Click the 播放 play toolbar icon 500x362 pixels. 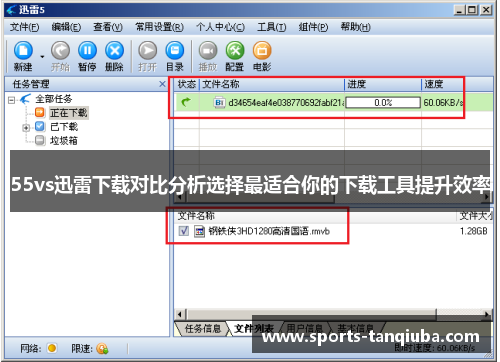pyautogui.click(x=208, y=51)
